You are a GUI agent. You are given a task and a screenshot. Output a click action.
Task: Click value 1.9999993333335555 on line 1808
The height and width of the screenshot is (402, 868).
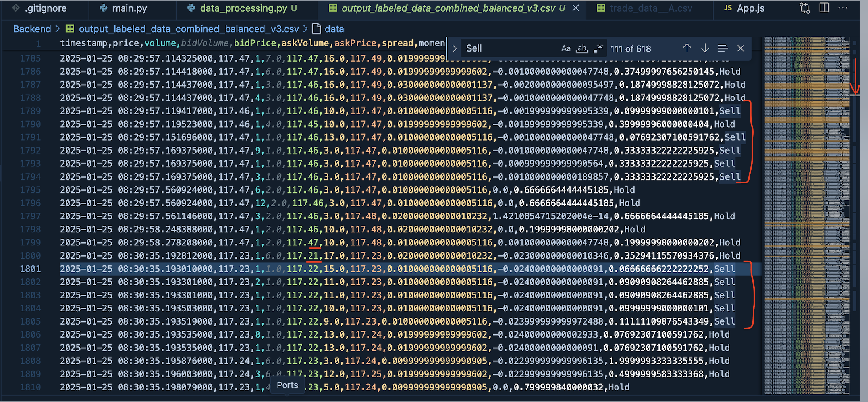pyautogui.click(x=656, y=361)
